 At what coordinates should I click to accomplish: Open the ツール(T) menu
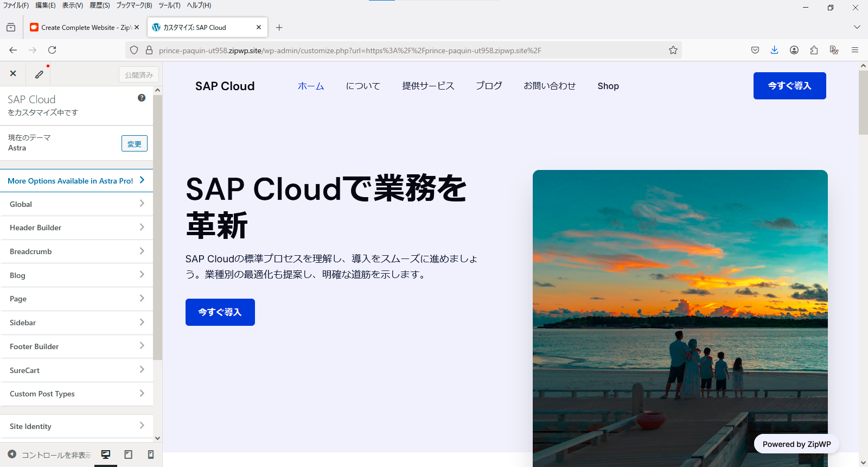click(169, 5)
